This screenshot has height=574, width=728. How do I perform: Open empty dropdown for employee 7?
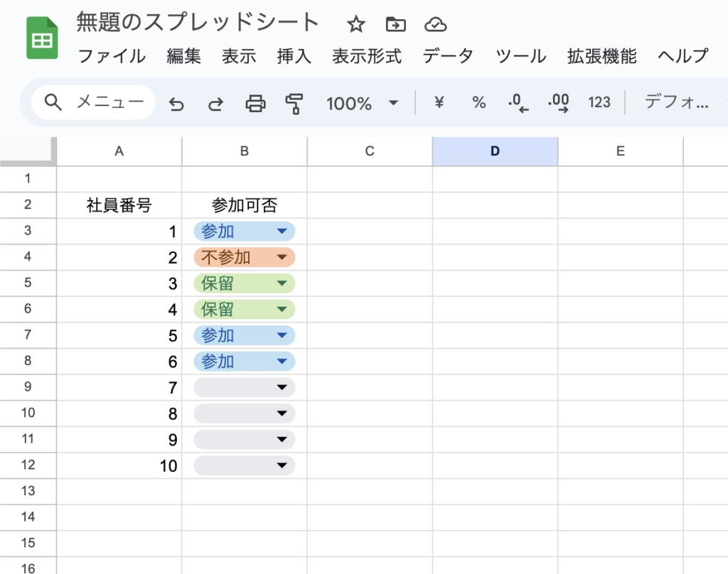click(245, 387)
